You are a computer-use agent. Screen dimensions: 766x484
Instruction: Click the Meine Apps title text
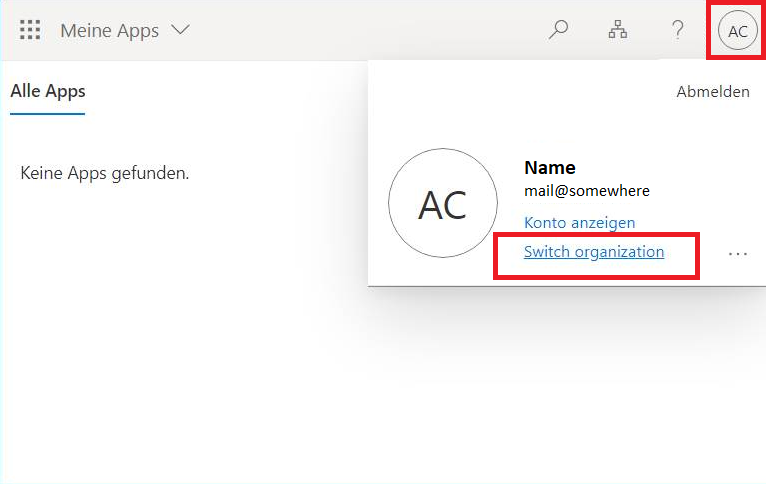[x=109, y=30]
